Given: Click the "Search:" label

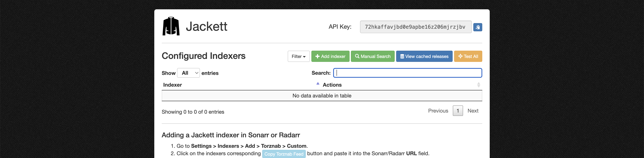Looking at the screenshot, I should [321, 73].
